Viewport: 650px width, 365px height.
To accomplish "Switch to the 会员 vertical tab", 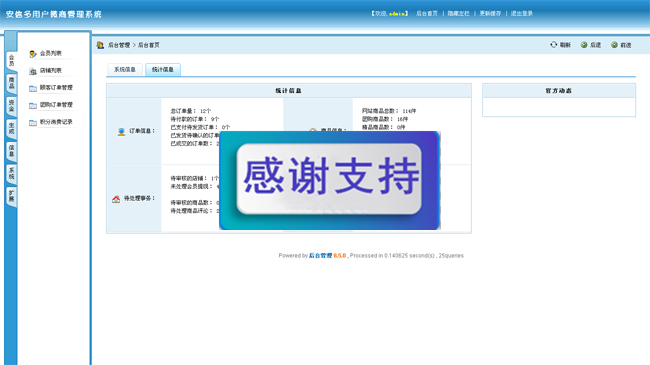I will [12, 61].
